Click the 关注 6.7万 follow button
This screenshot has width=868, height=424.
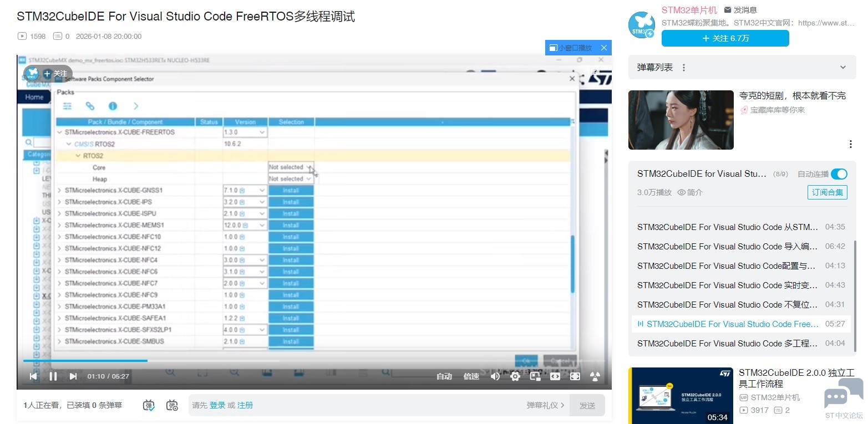725,38
